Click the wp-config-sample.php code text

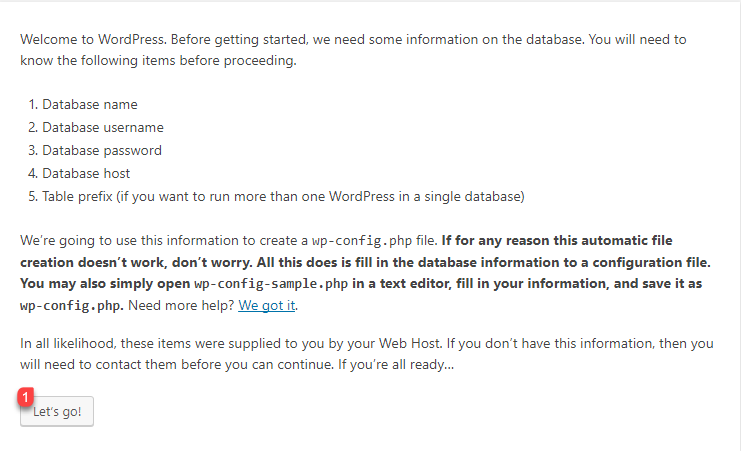click(271, 284)
